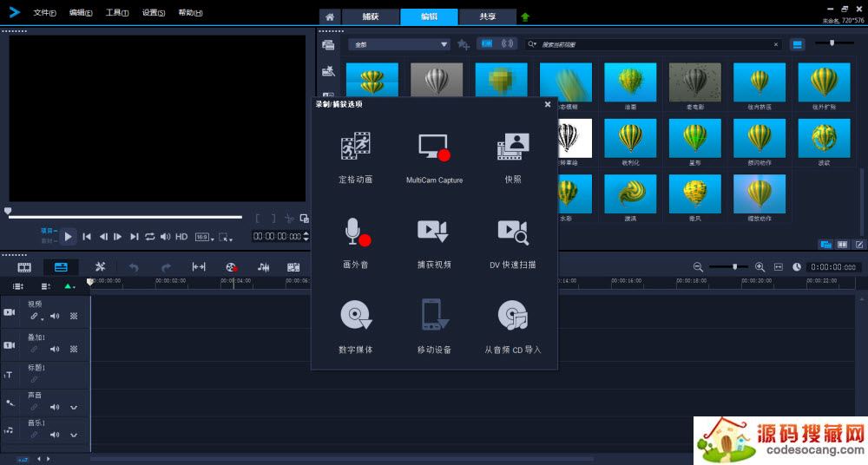Click the 快照 snapshot icon
The height and width of the screenshot is (465, 868).
513,147
